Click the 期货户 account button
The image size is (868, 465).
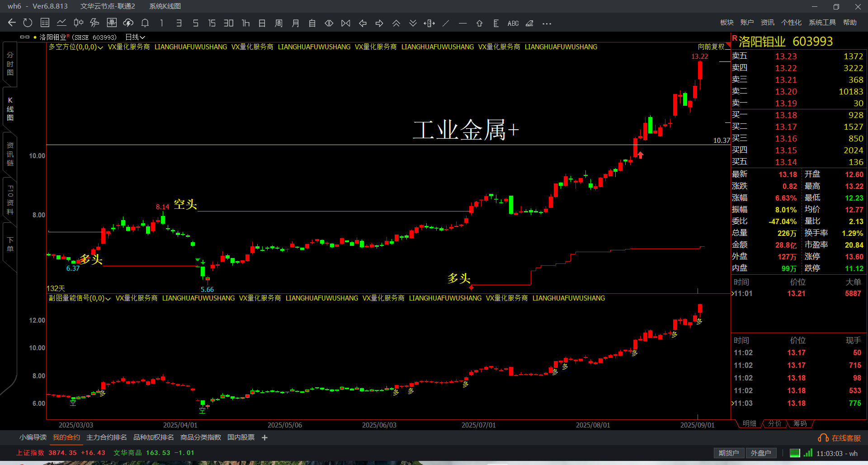[x=729, y=453]
